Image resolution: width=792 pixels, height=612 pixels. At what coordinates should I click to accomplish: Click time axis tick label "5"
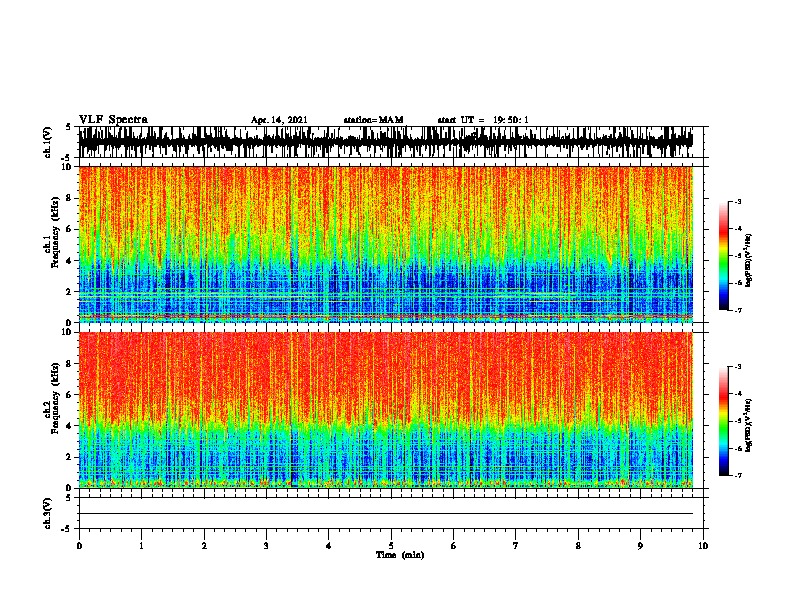click(x=391, y=546)
